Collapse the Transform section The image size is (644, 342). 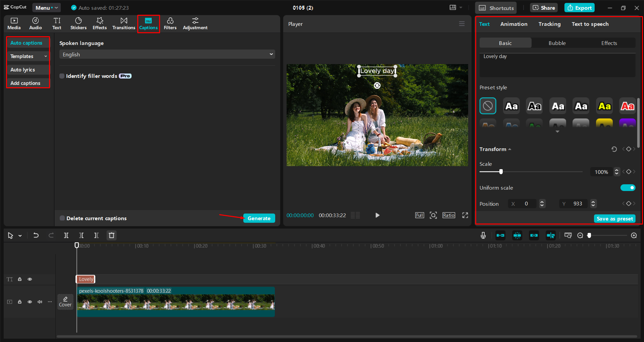(510, 149)
